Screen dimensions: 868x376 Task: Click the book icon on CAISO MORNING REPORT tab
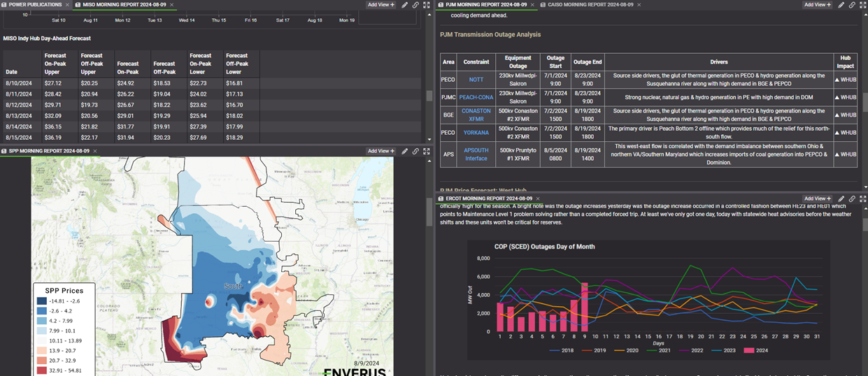pyautogui.click(x=543, y=5)
